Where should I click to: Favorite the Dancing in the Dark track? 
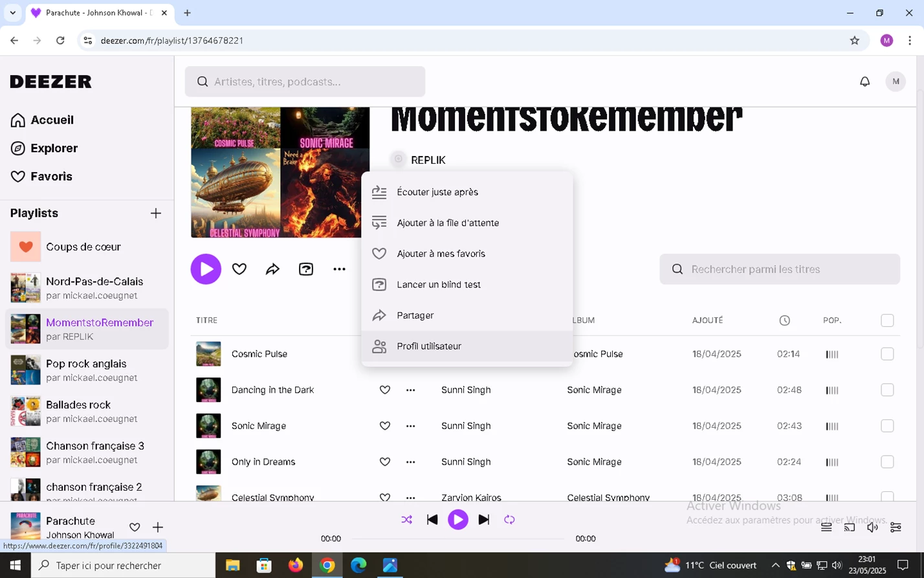pos(385,390)
